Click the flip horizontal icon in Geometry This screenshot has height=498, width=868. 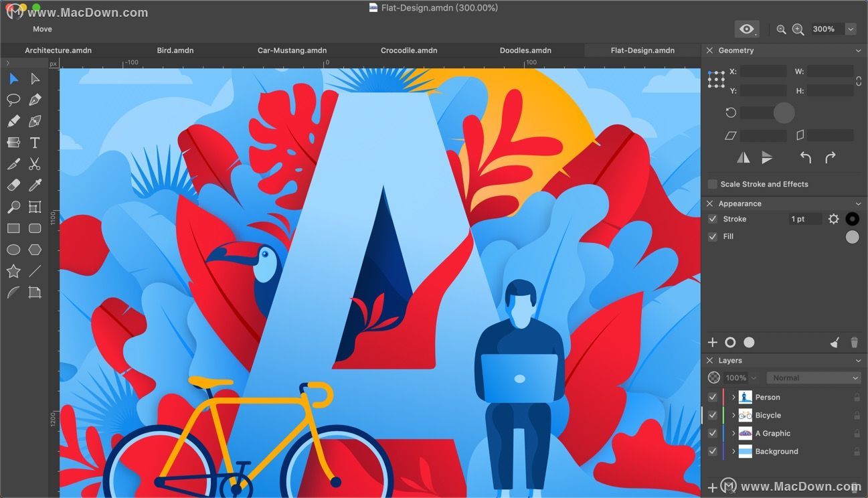(x=744, y=157)
